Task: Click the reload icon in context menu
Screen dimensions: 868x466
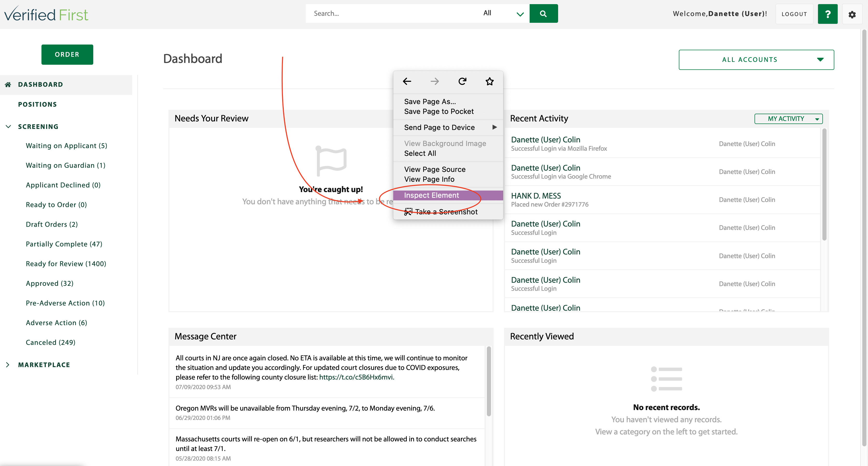Action: tap(462, 81)
